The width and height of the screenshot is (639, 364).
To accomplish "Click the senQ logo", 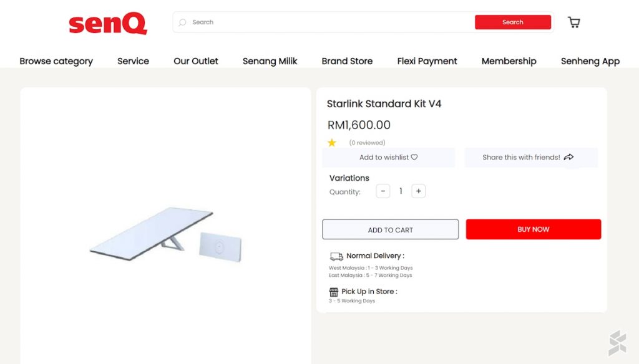I will [108, 24].
